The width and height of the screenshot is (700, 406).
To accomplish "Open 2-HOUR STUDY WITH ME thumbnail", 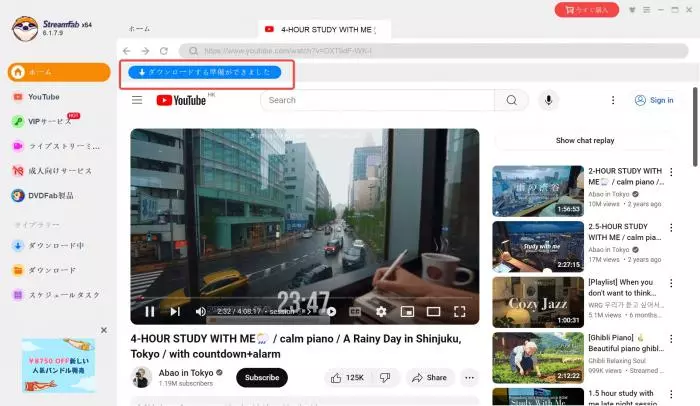I will pyautogui.click(x=538, y=191).
